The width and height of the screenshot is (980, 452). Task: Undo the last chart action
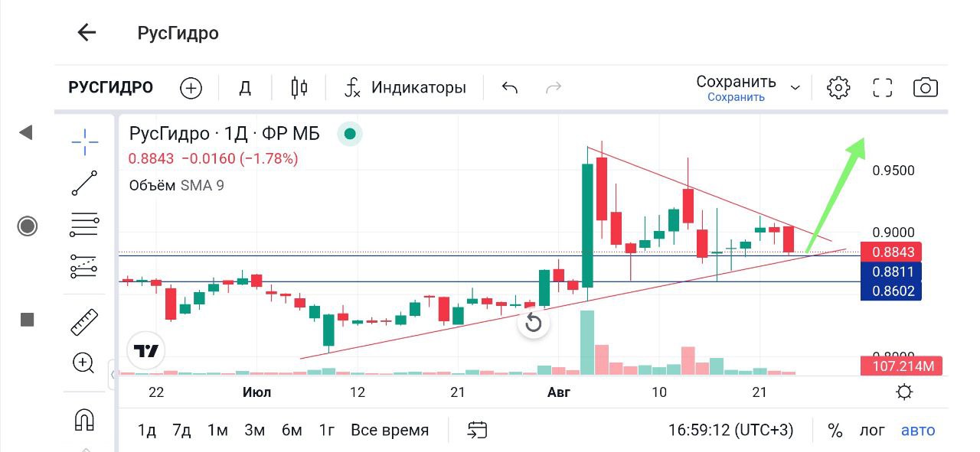(510, 88)
